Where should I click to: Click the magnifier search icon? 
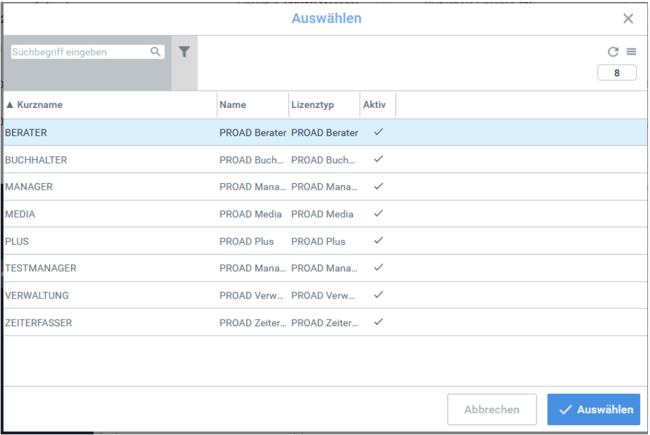pyautogui.click(x=156, y=52)
